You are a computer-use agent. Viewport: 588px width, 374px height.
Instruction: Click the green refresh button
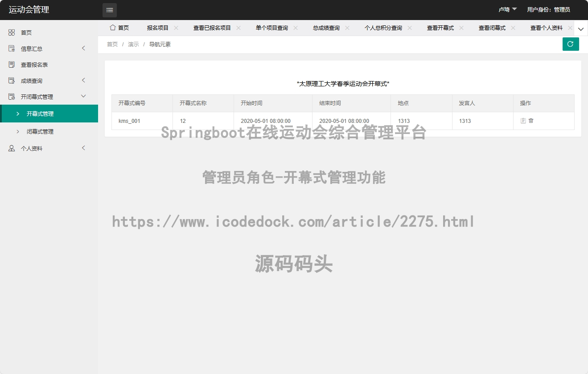click(x=571, y=44)
